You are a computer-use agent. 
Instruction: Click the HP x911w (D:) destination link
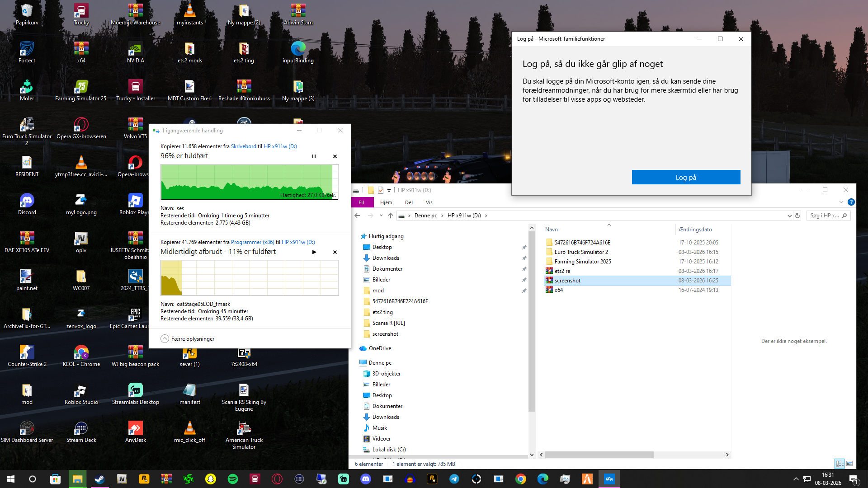click(280, 146)
